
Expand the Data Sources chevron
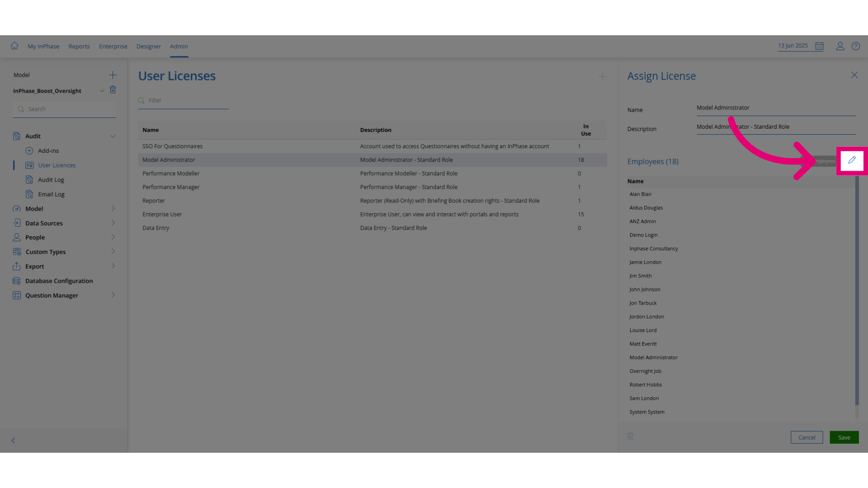[113, 223]
